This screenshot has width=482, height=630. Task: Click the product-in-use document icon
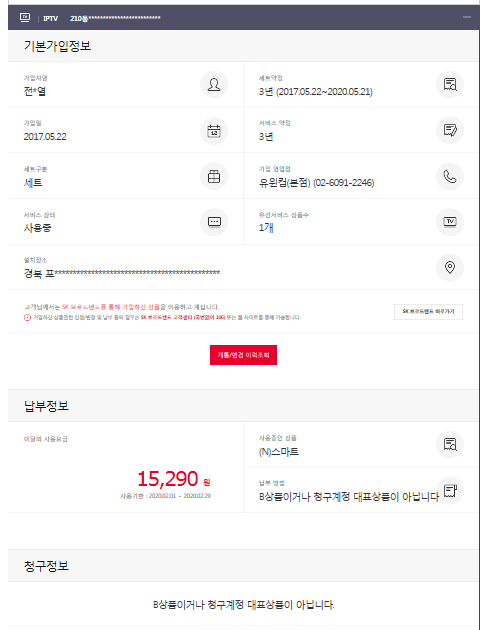click(x=450, y=445)
